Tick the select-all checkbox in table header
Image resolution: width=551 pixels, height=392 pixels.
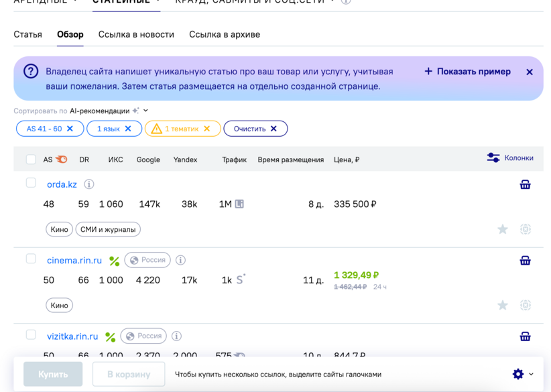tap(31, 159)
